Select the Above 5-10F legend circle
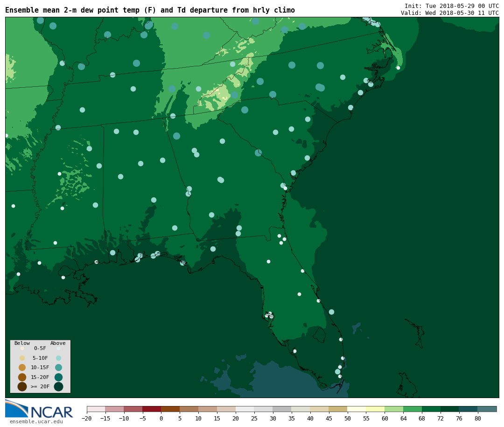This screenshot has width=504, height=427. [58, 358]
